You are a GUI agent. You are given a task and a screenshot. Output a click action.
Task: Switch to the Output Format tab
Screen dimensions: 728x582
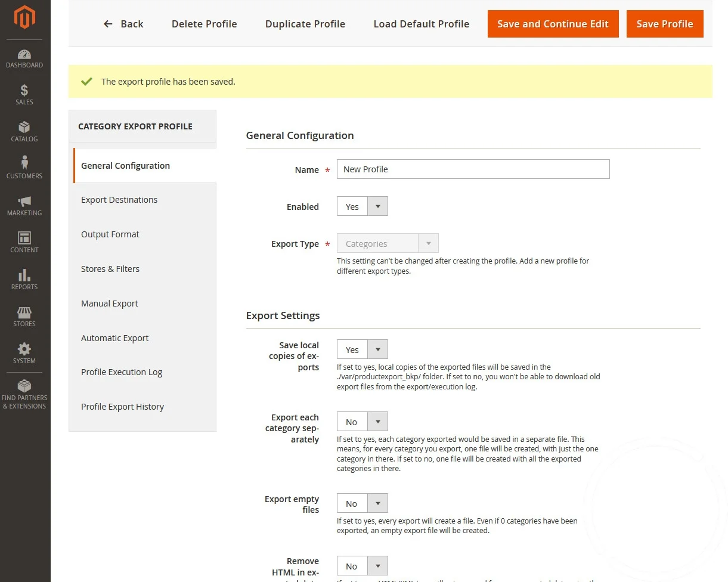click(110, 234)
